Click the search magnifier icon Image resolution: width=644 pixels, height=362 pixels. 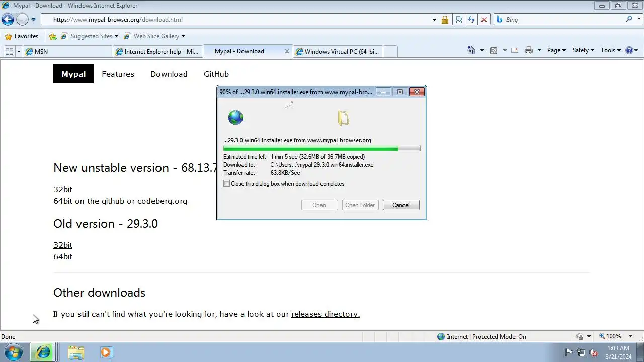629,19
